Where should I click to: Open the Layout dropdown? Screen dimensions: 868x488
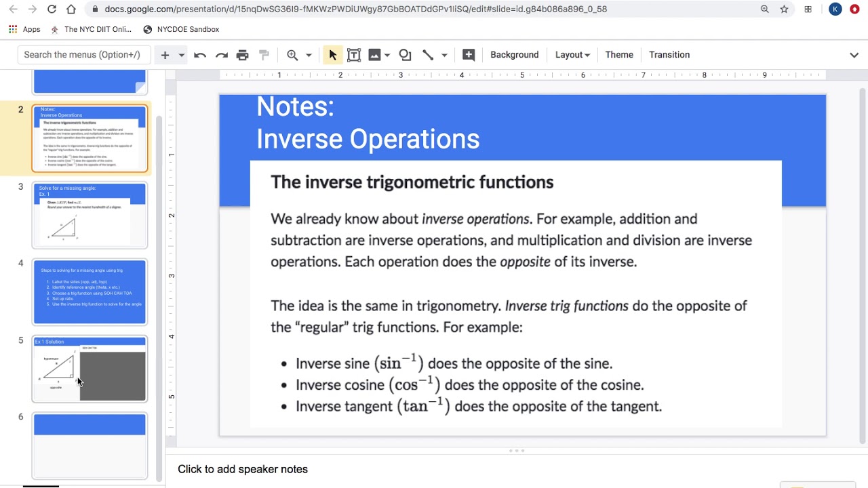[572, 55]
